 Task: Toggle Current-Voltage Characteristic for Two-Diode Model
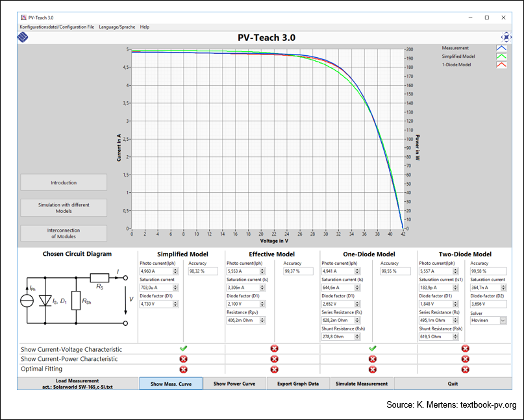pyautogui.click(x=465, y=349)
